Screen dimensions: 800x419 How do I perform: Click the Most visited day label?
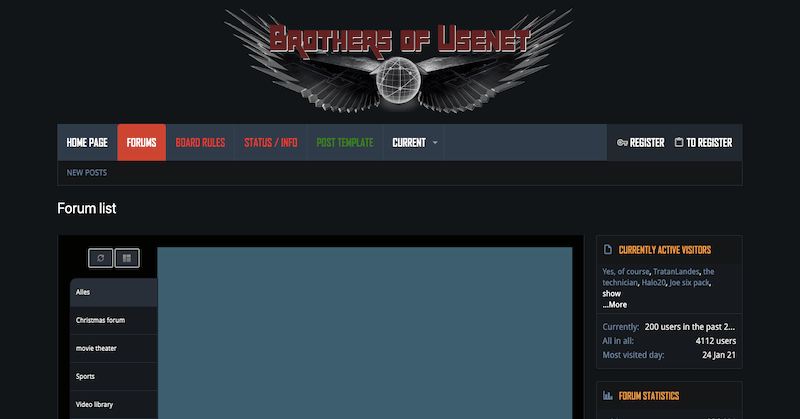click(x=633, y=355)
